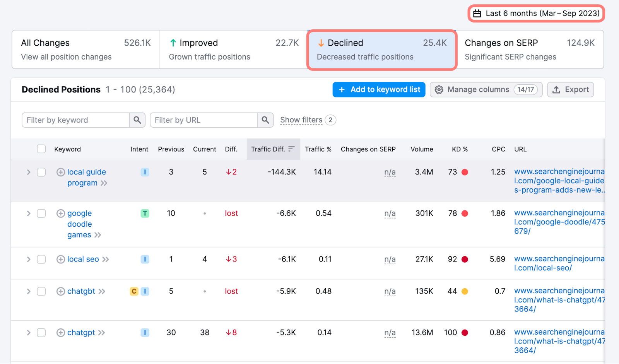
Task: Click the Add to keyword list button
Action: [379, 90]
